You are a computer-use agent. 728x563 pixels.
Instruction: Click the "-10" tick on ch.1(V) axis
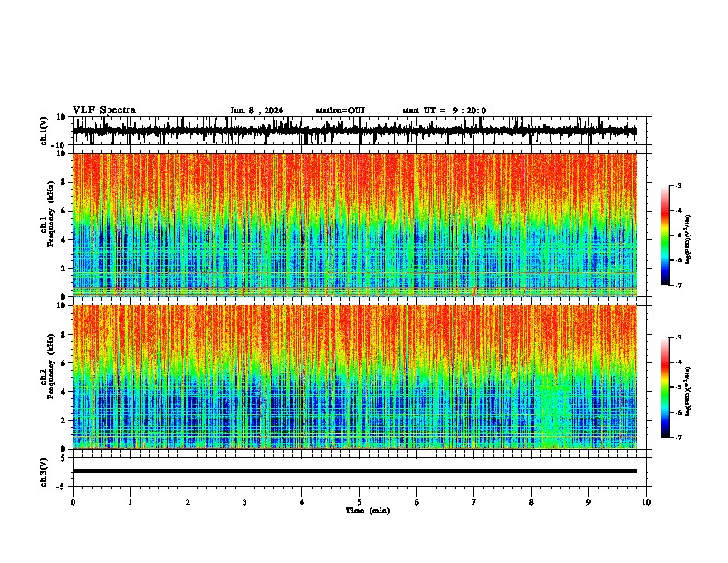tap(60, 145)
